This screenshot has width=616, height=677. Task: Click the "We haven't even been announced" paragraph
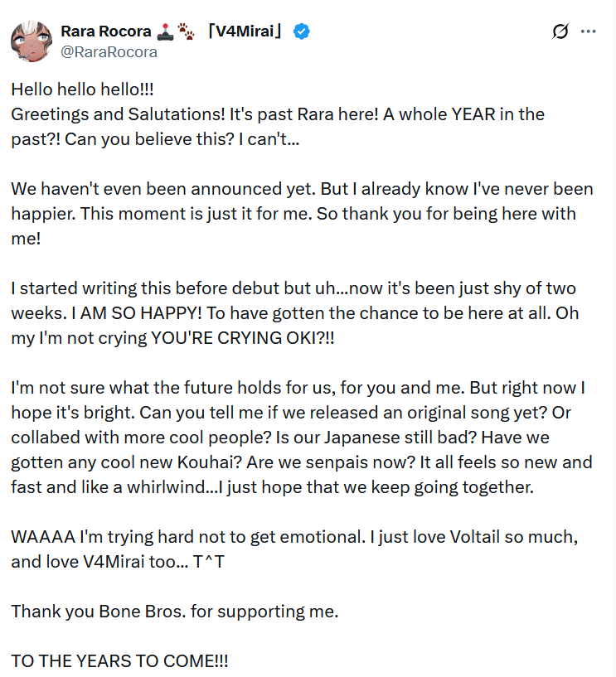point(302,214)
